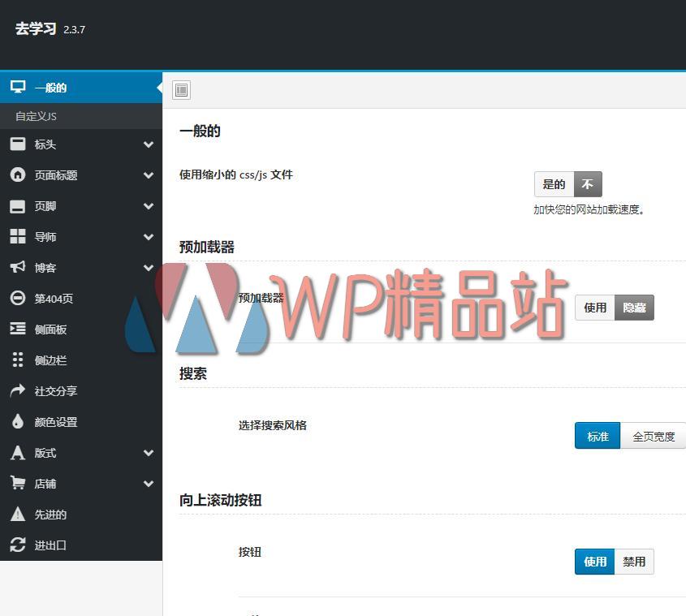Enable 是的 for minified css/js files
Screen dimensions: 686x616
point(553,184)
